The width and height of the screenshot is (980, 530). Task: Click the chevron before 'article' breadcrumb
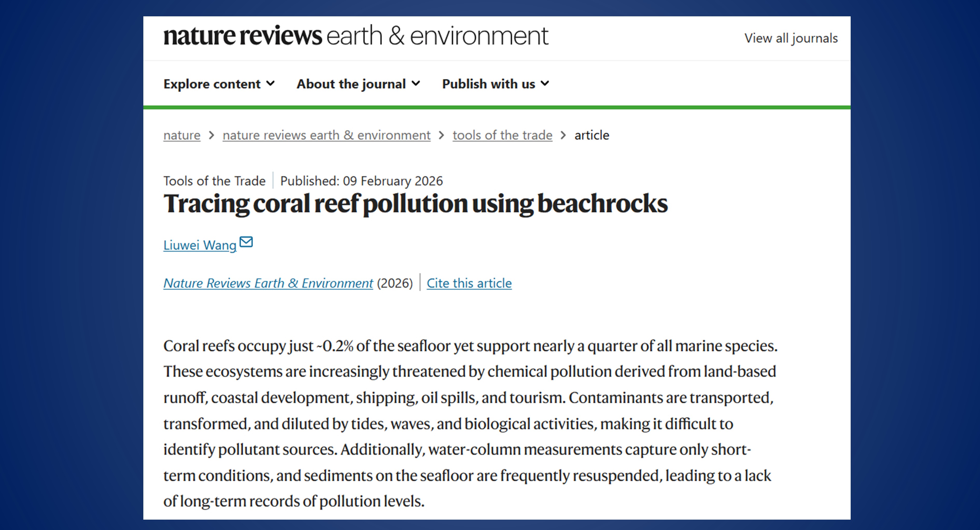click(x=563, y=135)
